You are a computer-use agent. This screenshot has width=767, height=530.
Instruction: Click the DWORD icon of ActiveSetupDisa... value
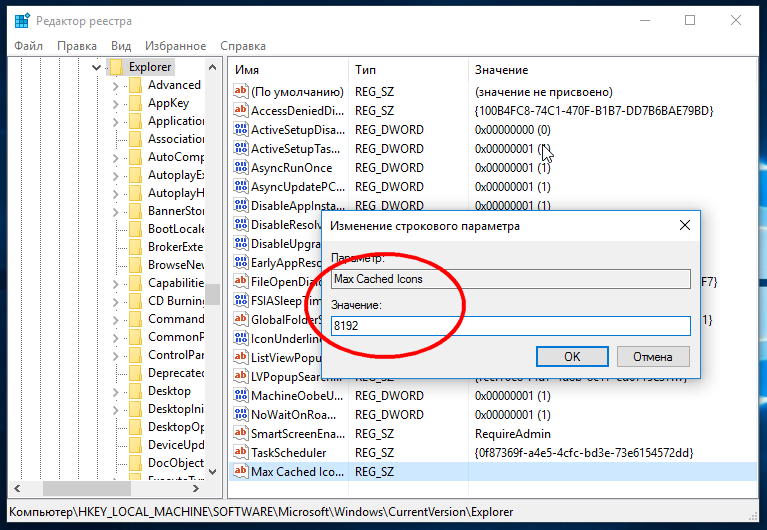(x=240, y=129)
